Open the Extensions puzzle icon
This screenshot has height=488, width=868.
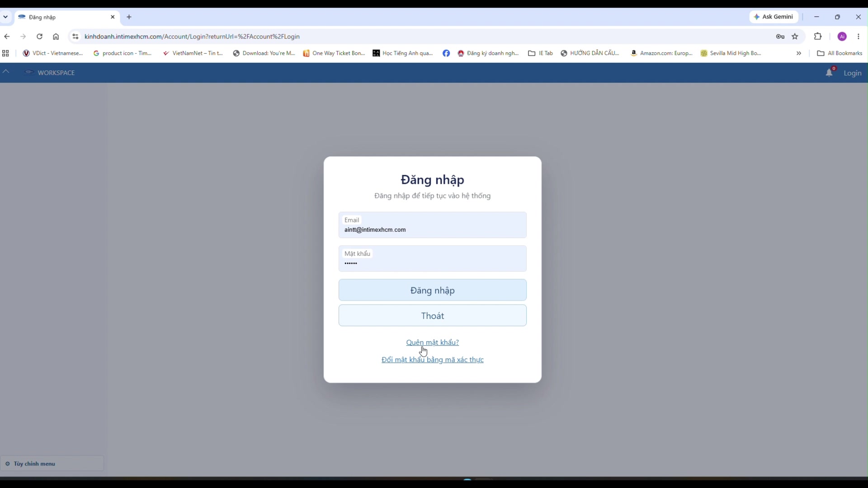pyautogui.click(x=818, y=37)
